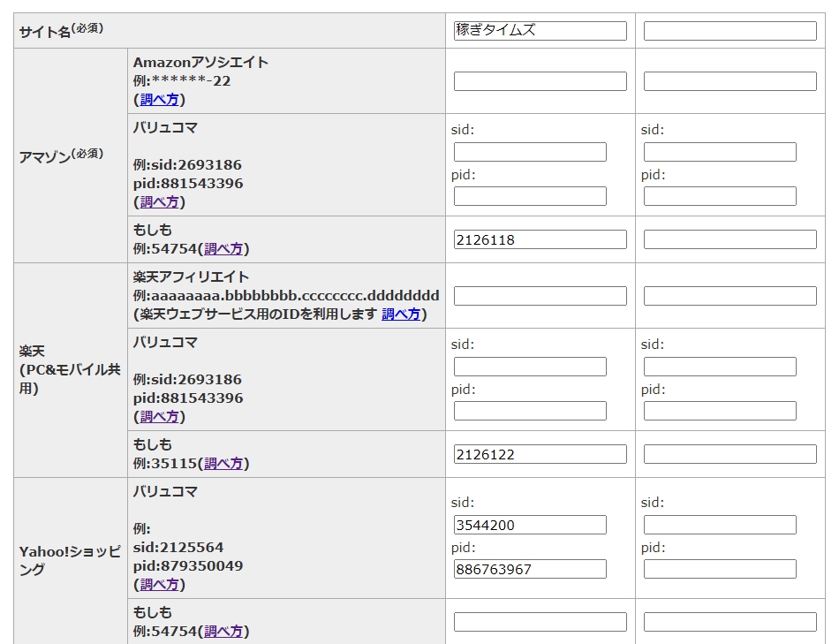839x644 pixels.
Task: Open 調べ方 link beside 楽天 もしも 例:35115
Action: (223, 464)
